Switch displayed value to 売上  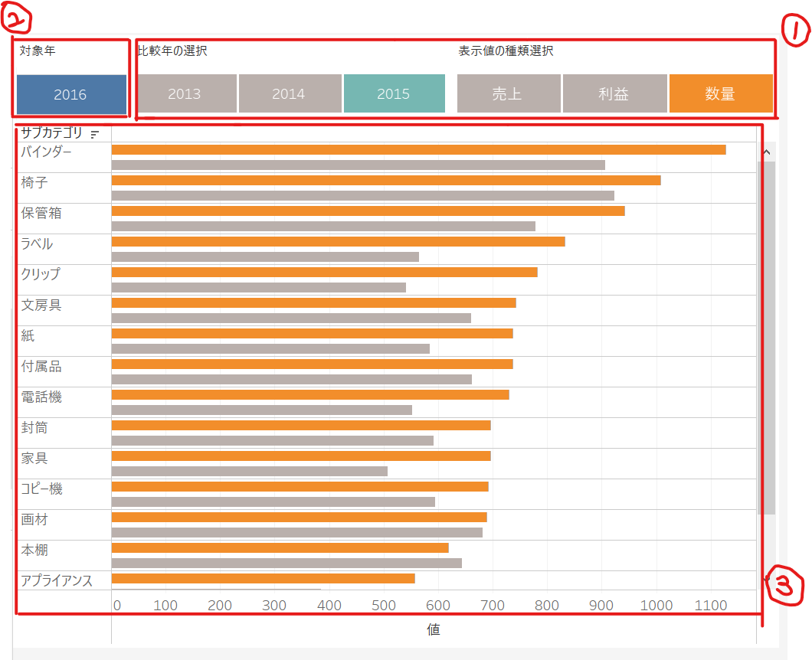point(509,93)
